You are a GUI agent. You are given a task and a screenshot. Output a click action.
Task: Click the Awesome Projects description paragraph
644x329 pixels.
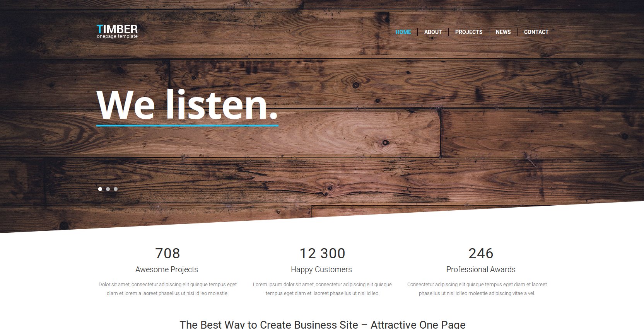pyautogui.click(x=167, y=289)
